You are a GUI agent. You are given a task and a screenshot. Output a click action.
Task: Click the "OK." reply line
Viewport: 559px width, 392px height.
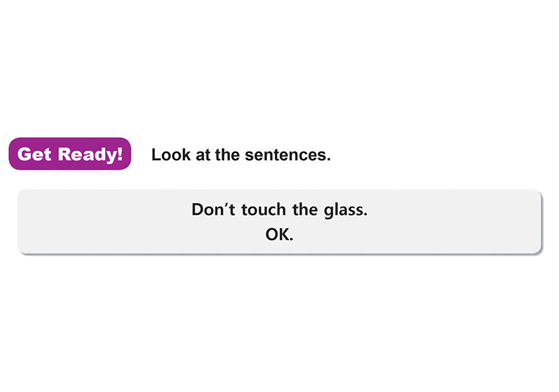pos(279,234)
